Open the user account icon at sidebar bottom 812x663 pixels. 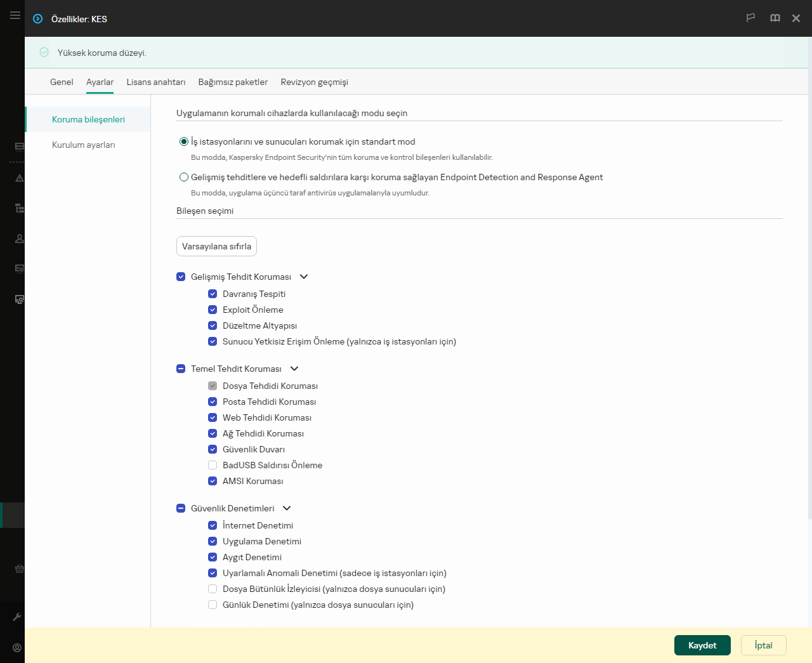[x=17, y=648]
